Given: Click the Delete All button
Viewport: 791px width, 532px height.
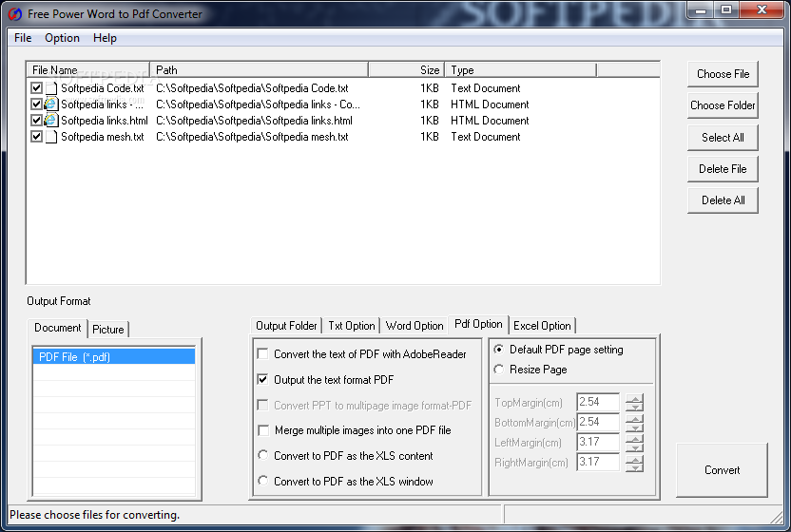Looking at the screenshot, I should click(x=723, y=200).
